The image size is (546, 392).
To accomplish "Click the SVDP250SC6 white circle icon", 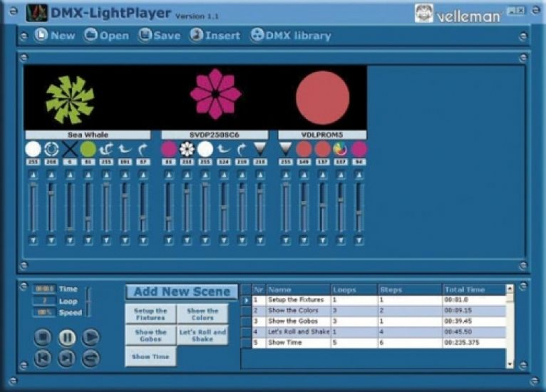I will coord(205,149).
